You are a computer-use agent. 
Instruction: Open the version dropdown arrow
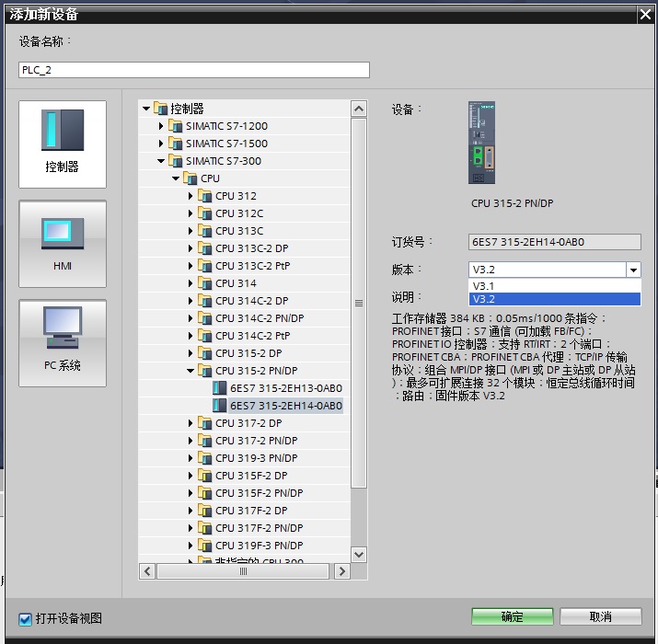point(633,270)
